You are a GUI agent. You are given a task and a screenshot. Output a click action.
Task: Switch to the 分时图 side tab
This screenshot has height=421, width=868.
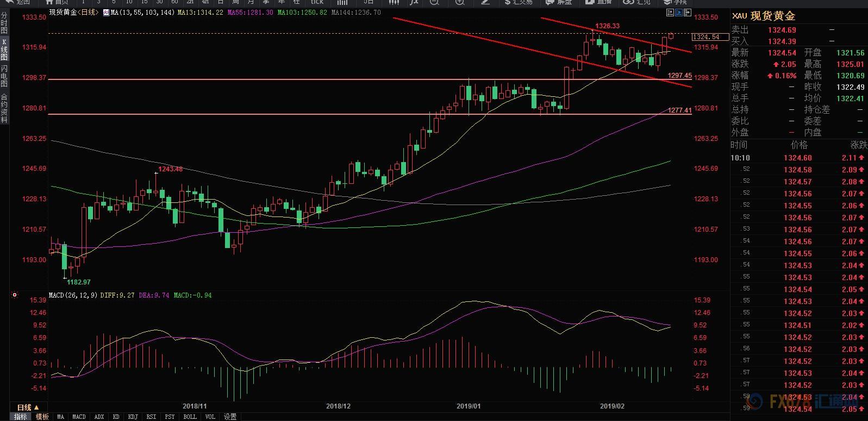4,23
